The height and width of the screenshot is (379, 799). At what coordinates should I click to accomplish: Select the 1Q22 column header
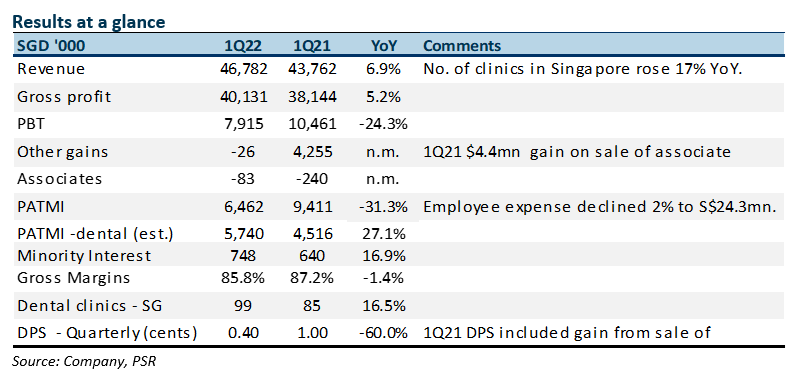pos(243,46)
